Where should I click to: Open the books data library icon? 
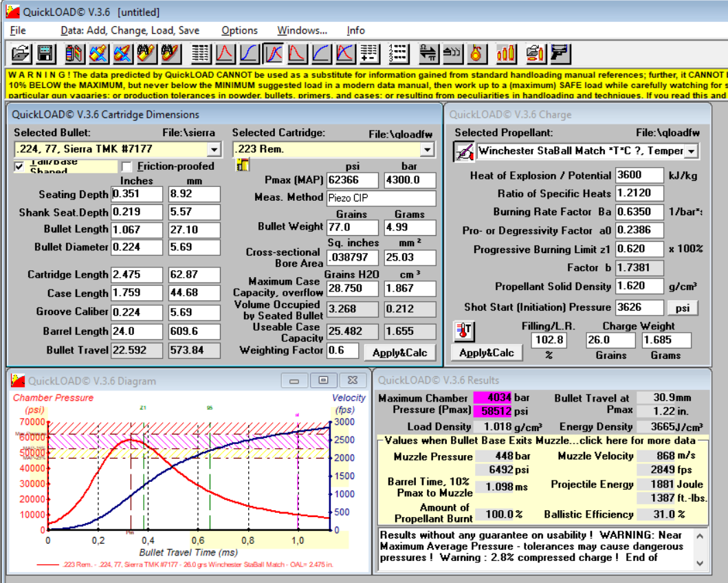(x=74, y=54)
